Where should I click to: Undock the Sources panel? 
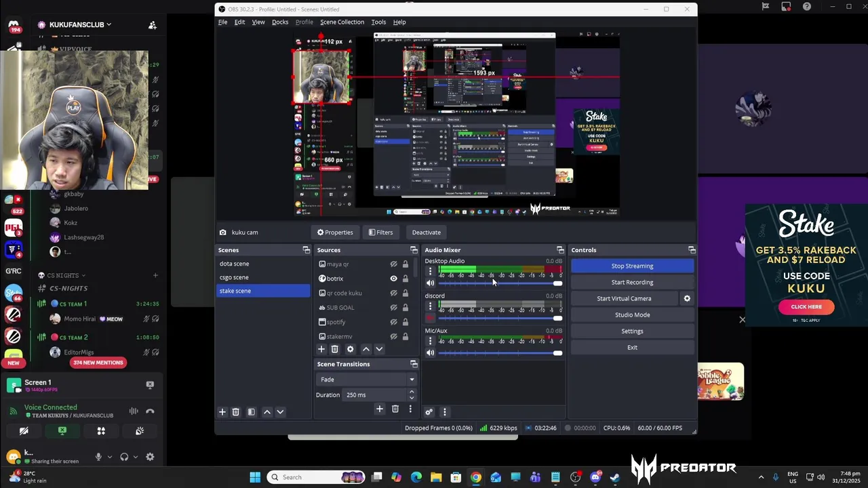[414, 250]
